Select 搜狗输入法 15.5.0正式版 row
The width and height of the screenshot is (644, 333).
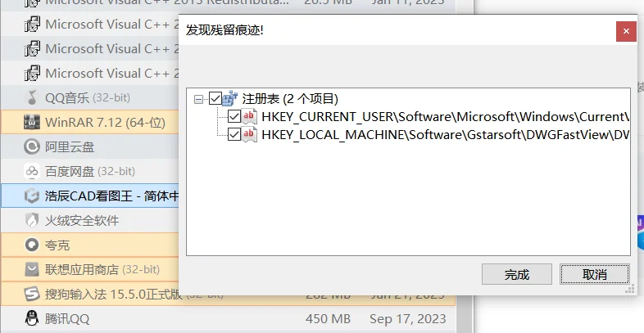228,294
